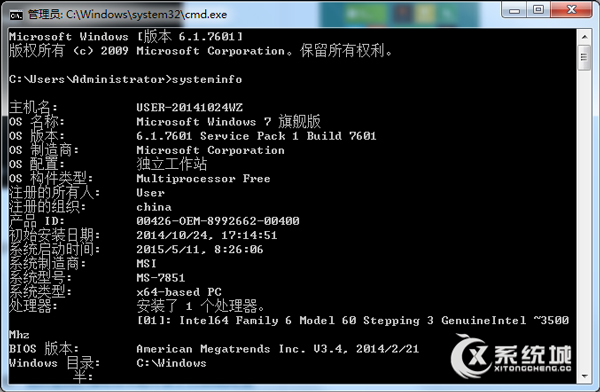Click the text 安装了 1 个处理器
Screen dimensions: 600x392
coord(200,306)
